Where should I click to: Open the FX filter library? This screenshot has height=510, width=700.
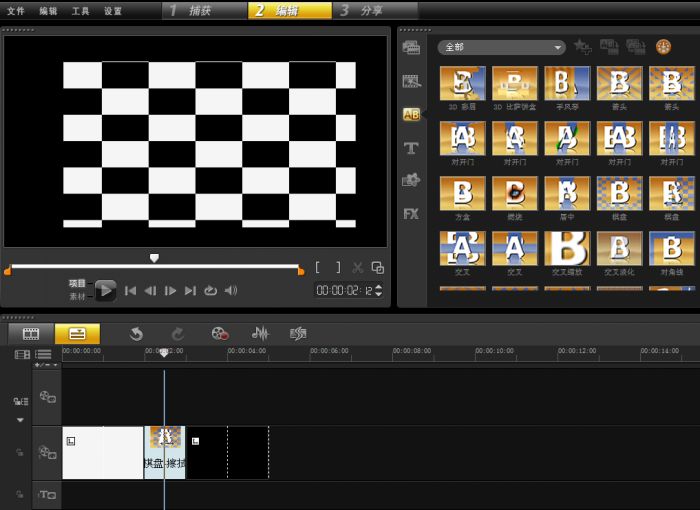tap(410, 213)
